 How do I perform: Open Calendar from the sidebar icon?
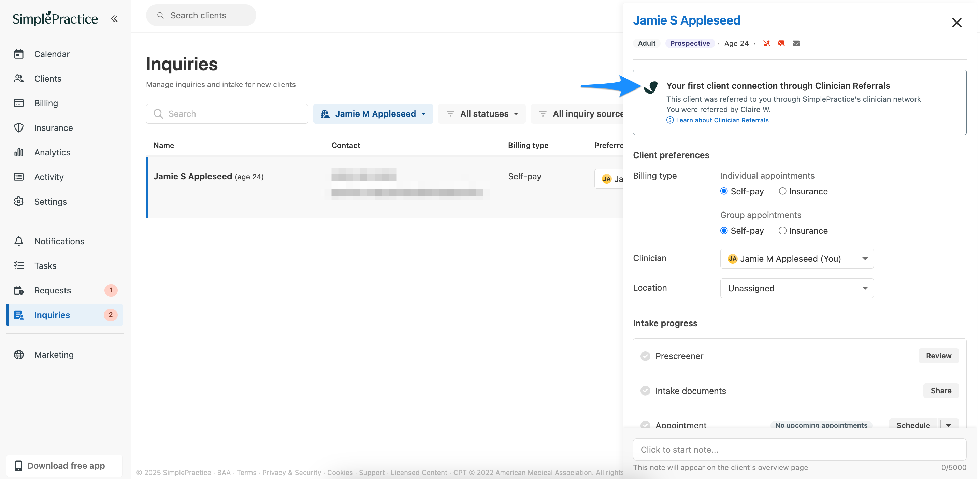(19, 54)
